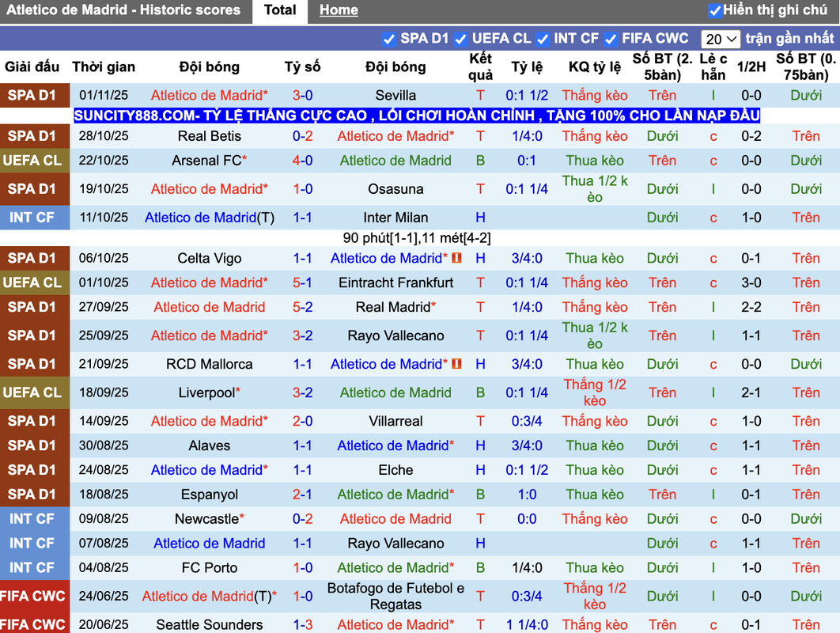The width and height of the screenshot is (840, 633).
Task: Select the 3-0 score against Sevilla
Action: [x=303, y=96]
